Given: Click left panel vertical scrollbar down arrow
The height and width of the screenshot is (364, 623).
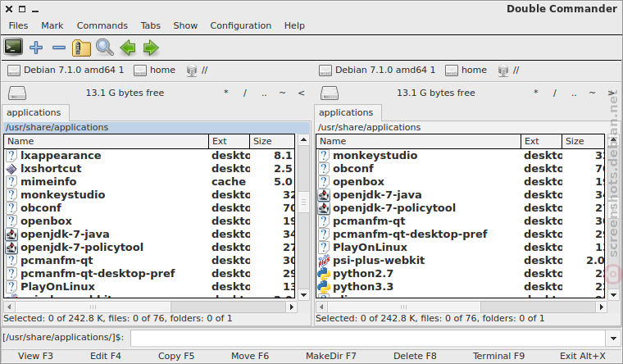Looking at the screenshot, I should (x=303, y=295).
